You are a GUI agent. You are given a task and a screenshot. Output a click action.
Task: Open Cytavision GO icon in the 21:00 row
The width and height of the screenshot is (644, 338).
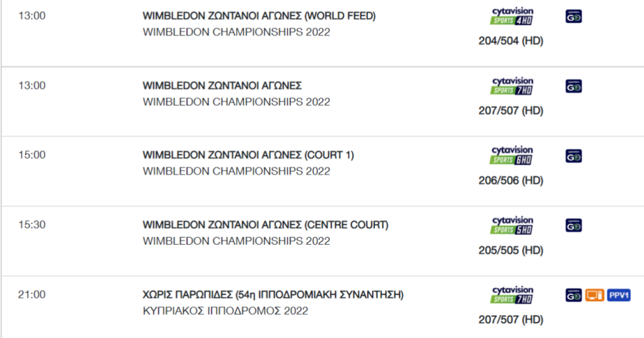pyautogui.click(x=573, y=295)
